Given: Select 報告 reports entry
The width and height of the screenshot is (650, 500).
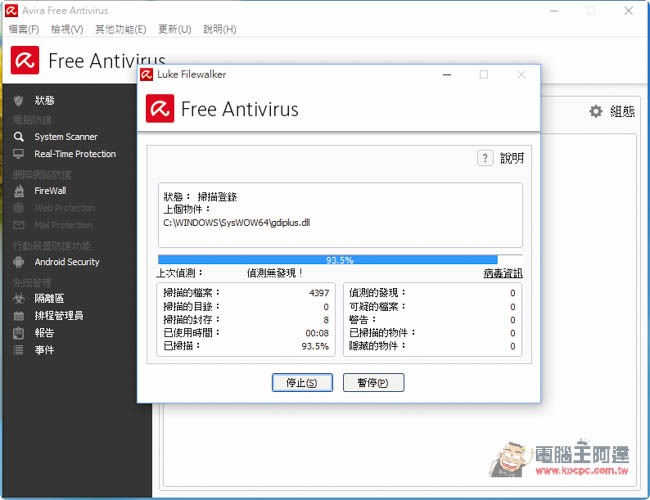Looking at the screenshot, I should click(44, 333).
